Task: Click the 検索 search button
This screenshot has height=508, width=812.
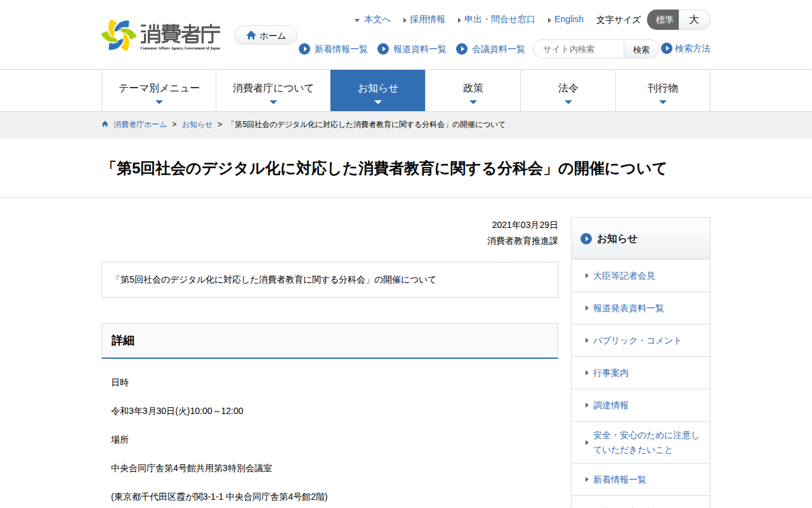Action: pyautogui.click(x=641, y=49)
